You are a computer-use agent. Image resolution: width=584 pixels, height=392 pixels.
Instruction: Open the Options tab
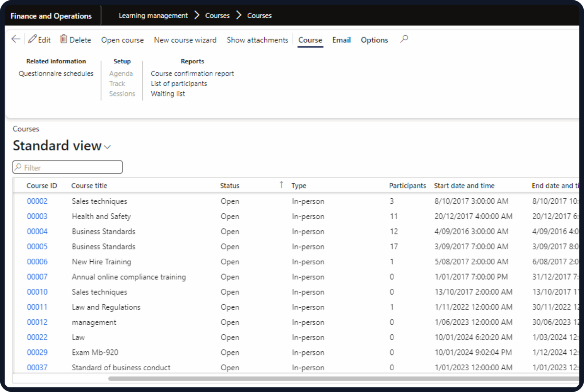click(375, 40)
